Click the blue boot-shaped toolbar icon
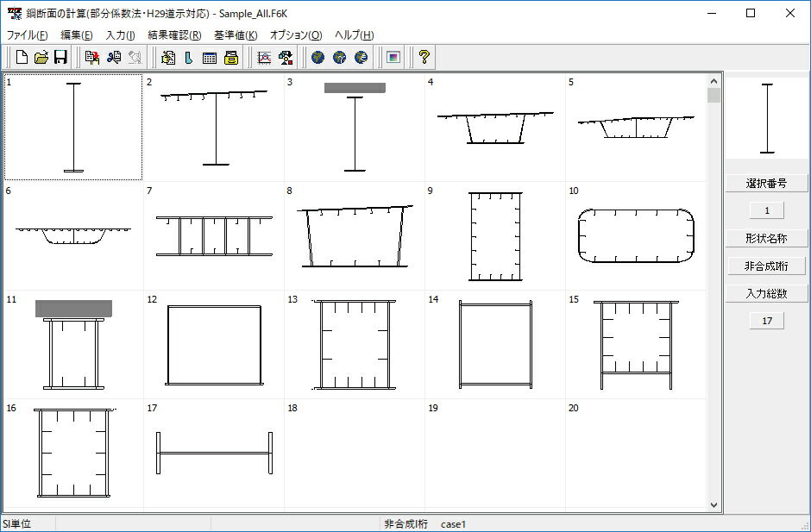The image size is (811, 532). click(189, 57)
